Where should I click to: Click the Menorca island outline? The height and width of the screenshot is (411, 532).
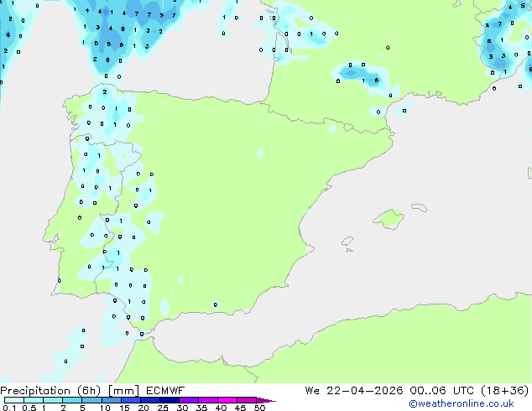click(420, 207)
